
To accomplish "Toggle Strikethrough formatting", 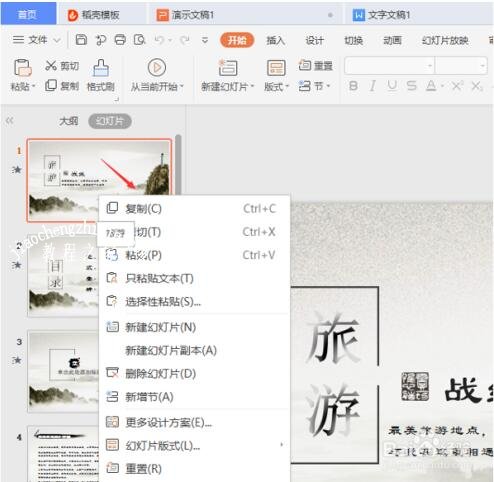I will [x=412, y=86].
